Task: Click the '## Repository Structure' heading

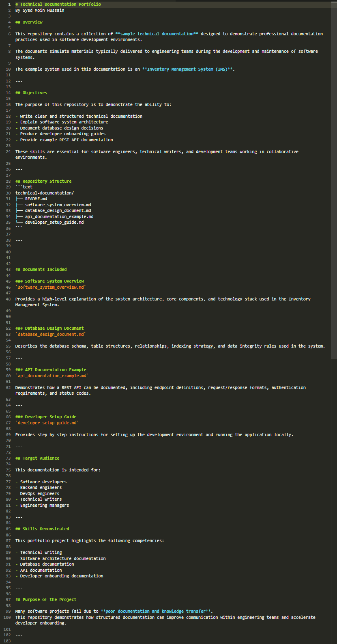Action: tap(43, 181)
